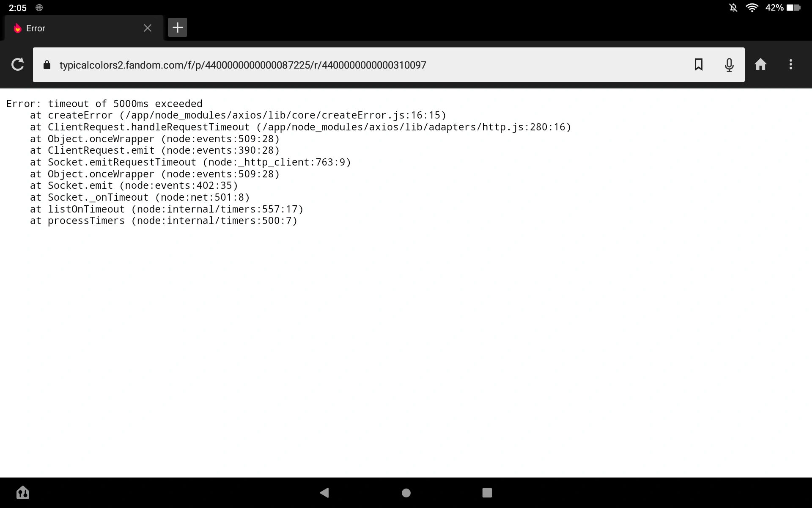This screenshot has height=508, width=812.
Task: Tap the Android home circle button
Action: (x=406, y=493)
